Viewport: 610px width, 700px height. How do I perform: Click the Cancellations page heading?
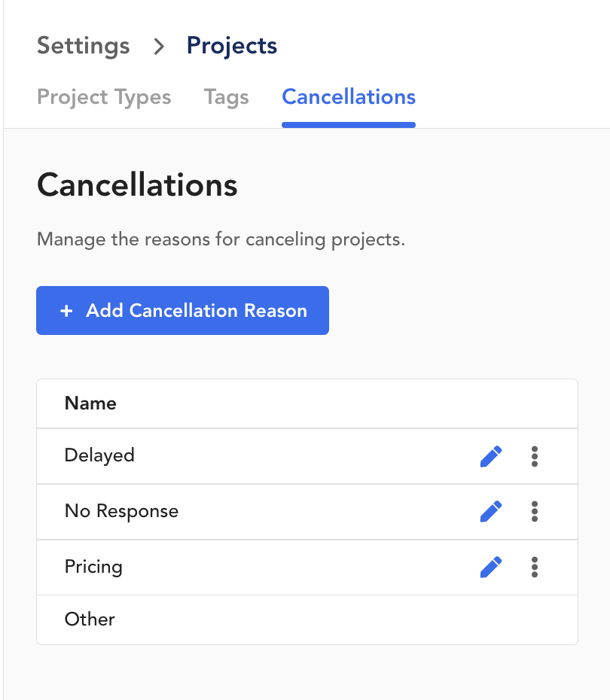tap(137, 185)
